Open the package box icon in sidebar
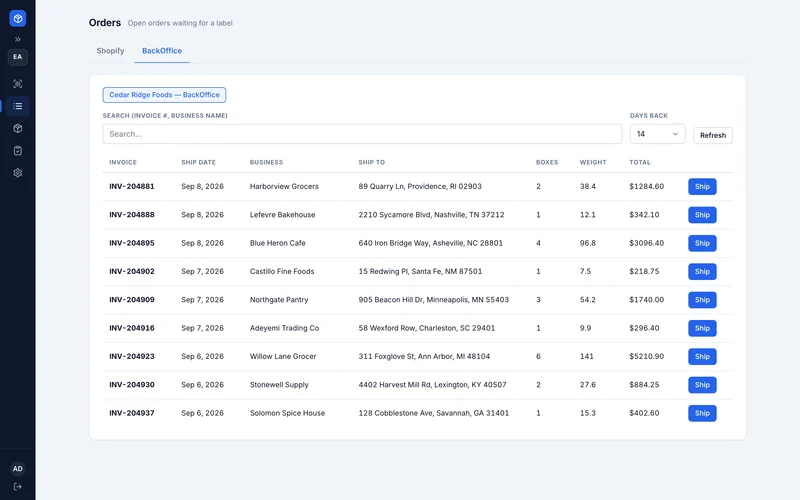This screenshot has width=800, height=500. 18,129
